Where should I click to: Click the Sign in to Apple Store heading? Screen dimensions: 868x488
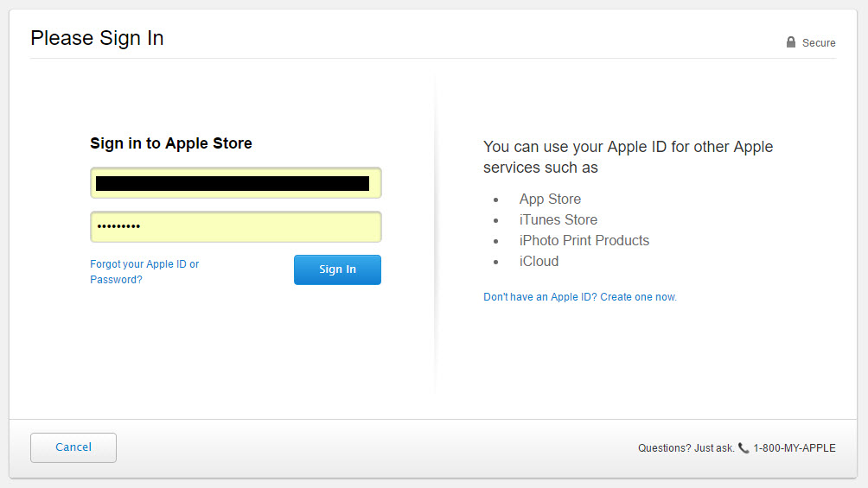pos(171,143)
